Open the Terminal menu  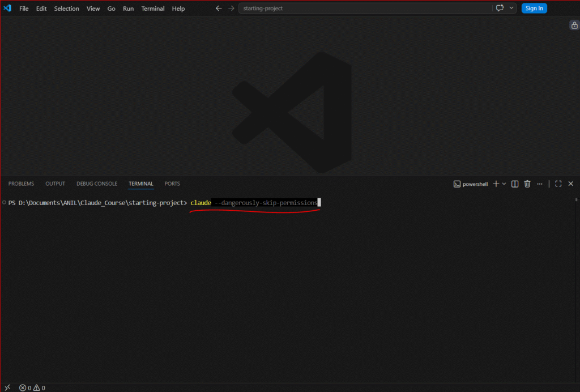click(x=153, y=8)
